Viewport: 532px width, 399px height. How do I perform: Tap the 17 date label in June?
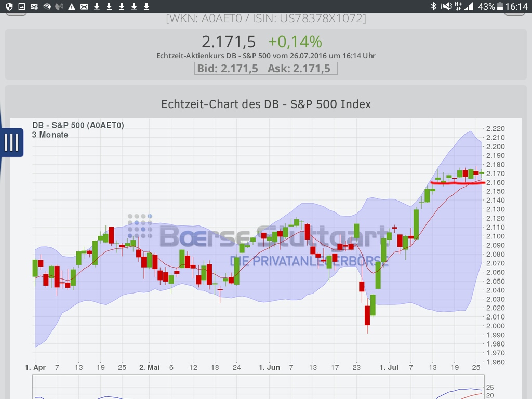[x=335, y=367]
